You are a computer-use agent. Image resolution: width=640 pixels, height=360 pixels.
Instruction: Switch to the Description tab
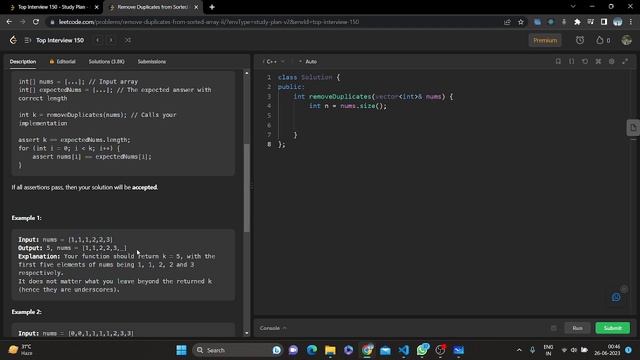coord(23,61)
